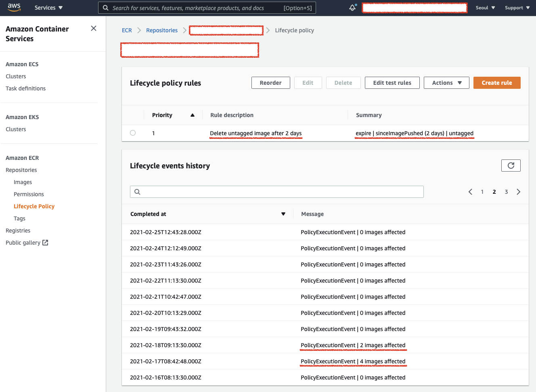Click the 2021-02-21T10:42:47.000Z timestamp
Screen dimensions: 536x392
[x=165, y=297]
